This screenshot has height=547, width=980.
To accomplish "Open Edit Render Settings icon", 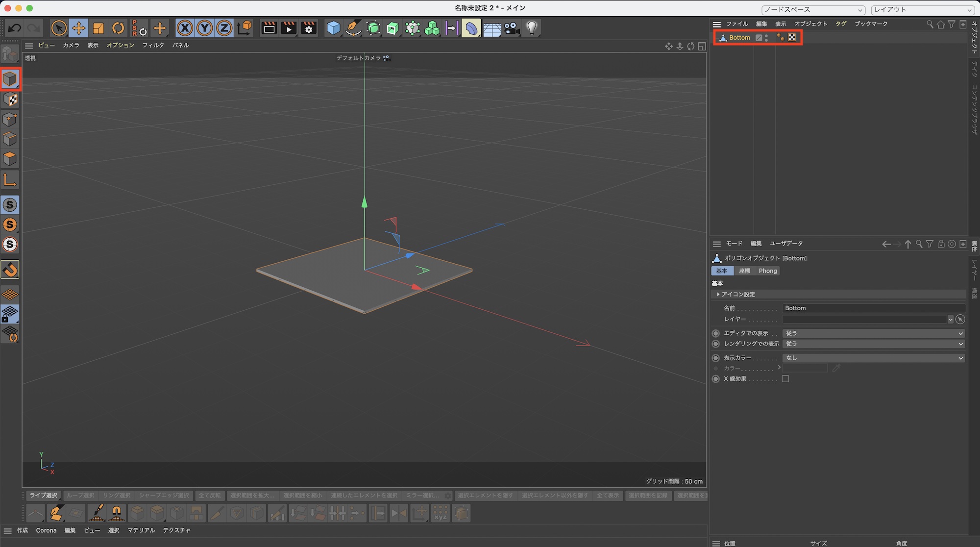I will [x=309, y=28].
